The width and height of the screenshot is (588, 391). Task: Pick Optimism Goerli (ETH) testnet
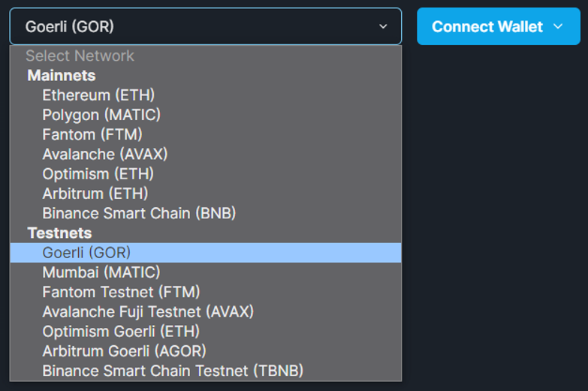(121, 331)
